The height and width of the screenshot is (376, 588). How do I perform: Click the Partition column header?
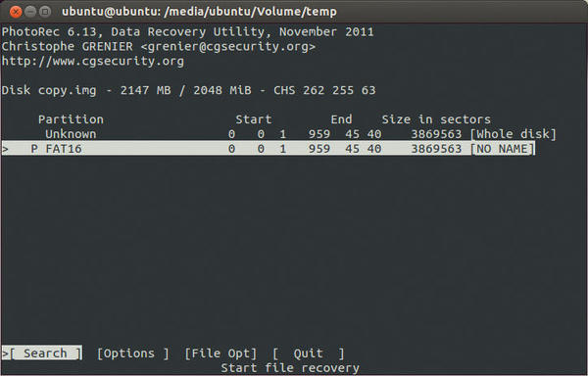pyautogui.click(x=71, y=119)
